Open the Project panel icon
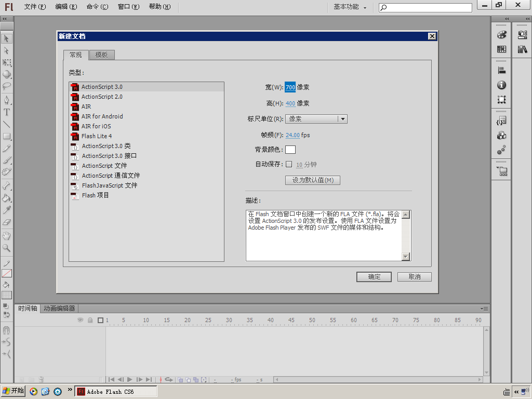The height and width of the screenshot is (399, 532). [x=502, y=171]
